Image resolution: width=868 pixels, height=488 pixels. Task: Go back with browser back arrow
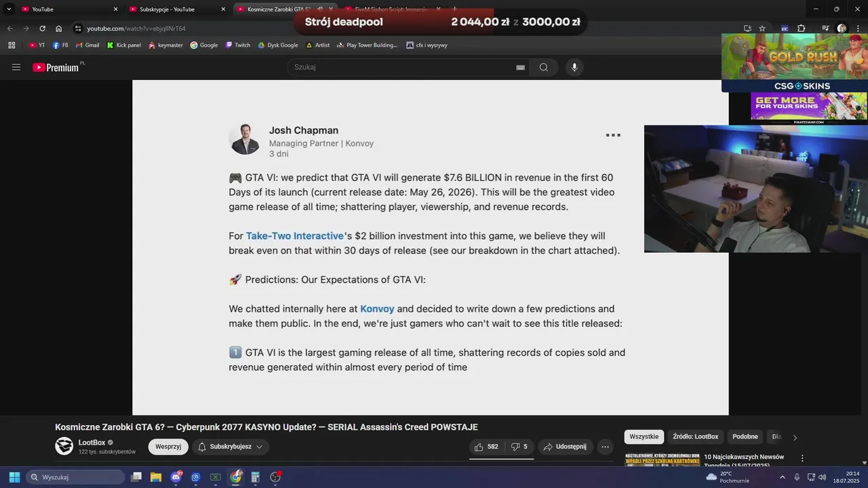pos(9,28)
